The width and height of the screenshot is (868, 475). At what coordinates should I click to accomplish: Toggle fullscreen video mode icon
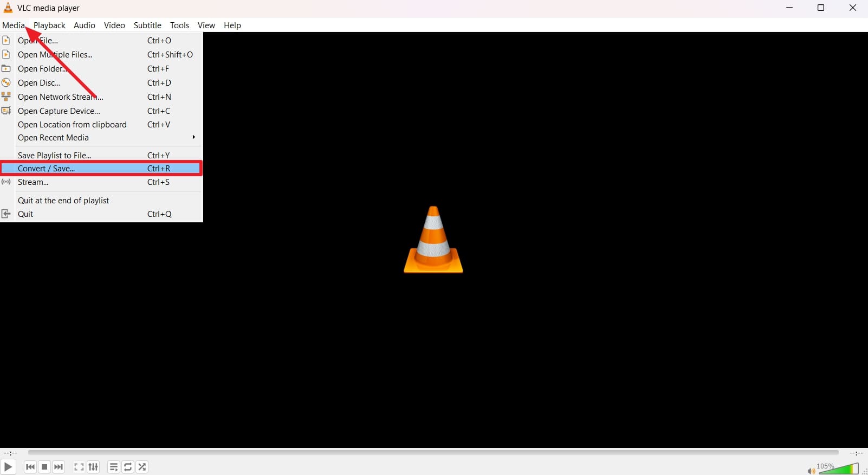point(79,467)
